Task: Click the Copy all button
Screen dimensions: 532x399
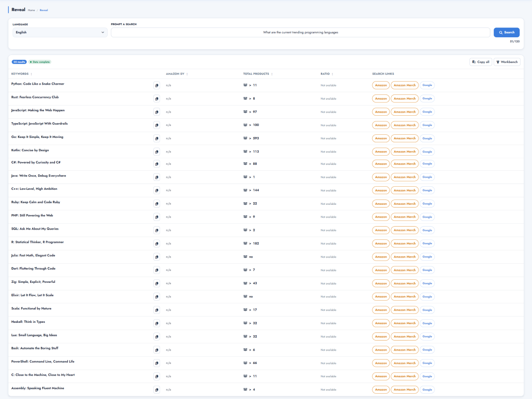Action: [481, 62]
